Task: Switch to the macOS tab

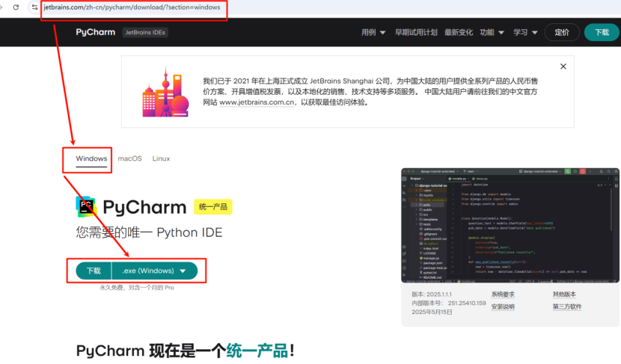Action: click(x=130, y=158)
